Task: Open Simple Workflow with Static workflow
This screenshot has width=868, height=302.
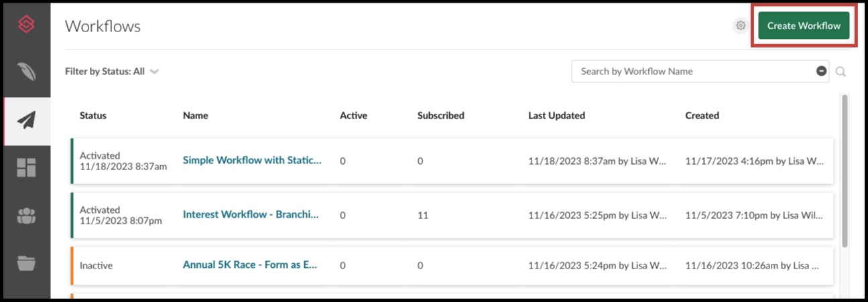Action: tap(252, 161)
